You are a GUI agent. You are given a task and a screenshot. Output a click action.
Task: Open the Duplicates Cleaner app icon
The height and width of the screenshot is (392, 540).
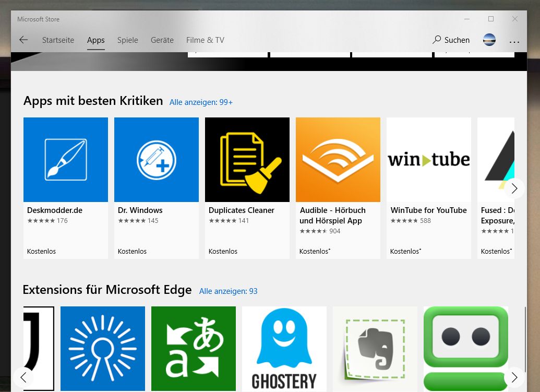[x=247, y=160]
